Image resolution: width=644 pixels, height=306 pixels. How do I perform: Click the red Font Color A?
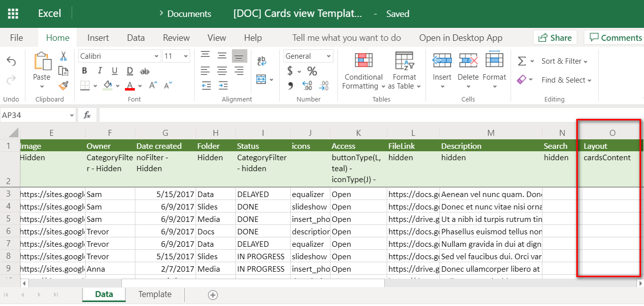pyautogui.click(x=130, y=86)
